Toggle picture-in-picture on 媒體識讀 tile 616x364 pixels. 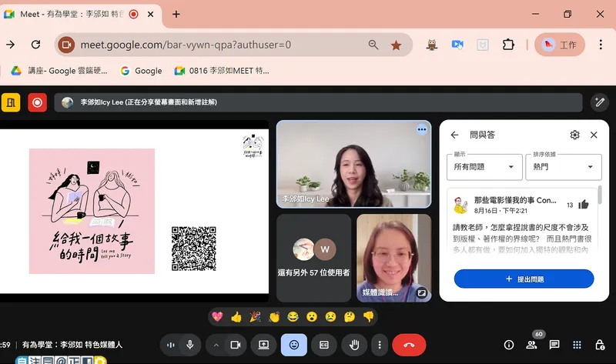point(421,293)
